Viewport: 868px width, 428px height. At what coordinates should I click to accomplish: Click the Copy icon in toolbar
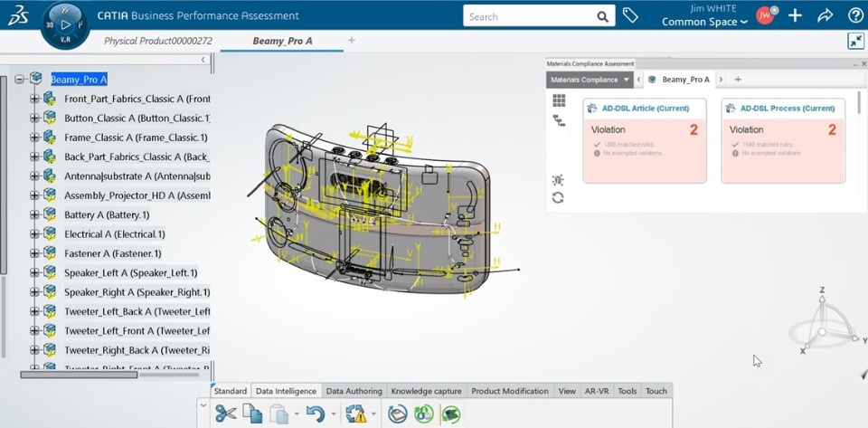pos(253,414)
